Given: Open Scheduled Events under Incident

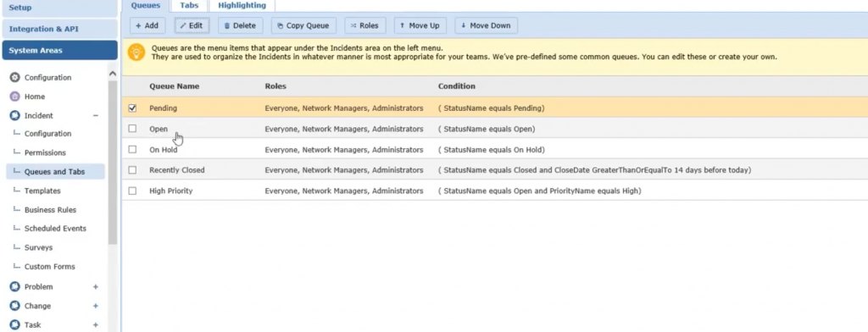Looking at the screenshot, I should [55, 228].
